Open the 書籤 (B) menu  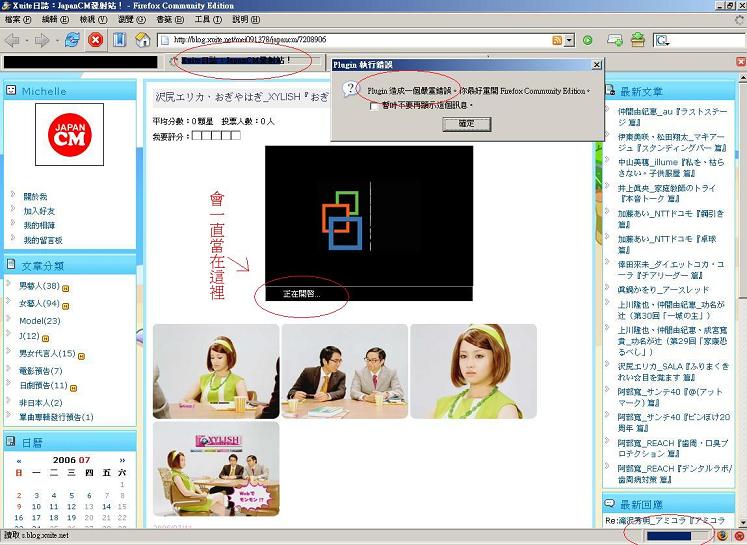(x=170, y=20)
